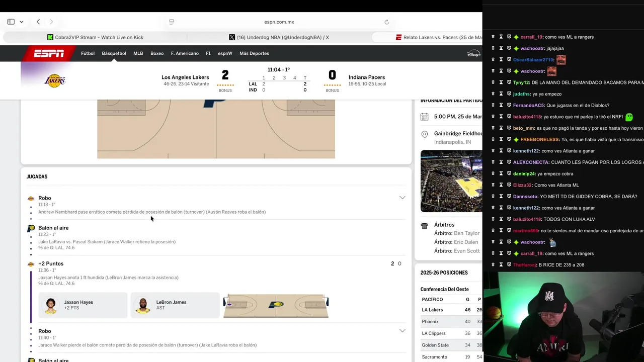Open the Boxeo section
The width and height of the screenshot is (644, 362).
click(x=157, y=53)
